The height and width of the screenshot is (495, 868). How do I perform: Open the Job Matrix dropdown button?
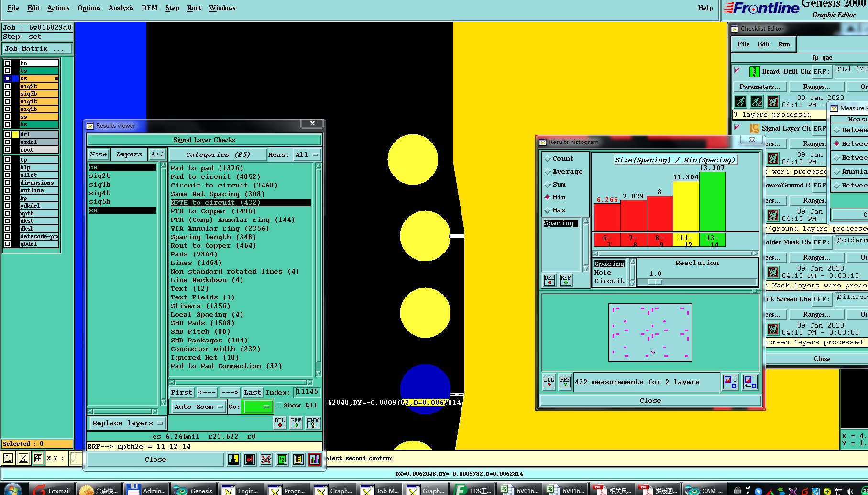tap(37, 49)
